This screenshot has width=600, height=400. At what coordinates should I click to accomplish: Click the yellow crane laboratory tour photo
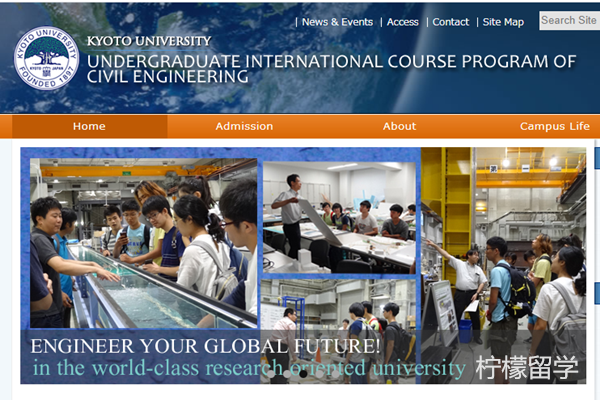point(504,264)
